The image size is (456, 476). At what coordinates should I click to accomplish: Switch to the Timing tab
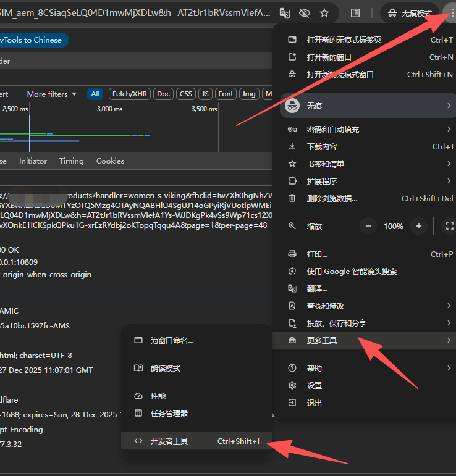71,161
